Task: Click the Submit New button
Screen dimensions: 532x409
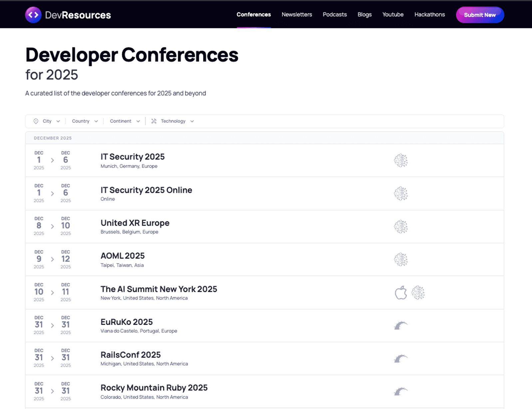Action: (x=480, y=15)
